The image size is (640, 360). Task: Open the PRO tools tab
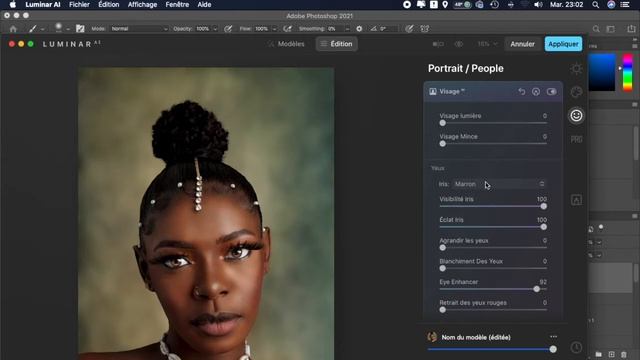576,140
